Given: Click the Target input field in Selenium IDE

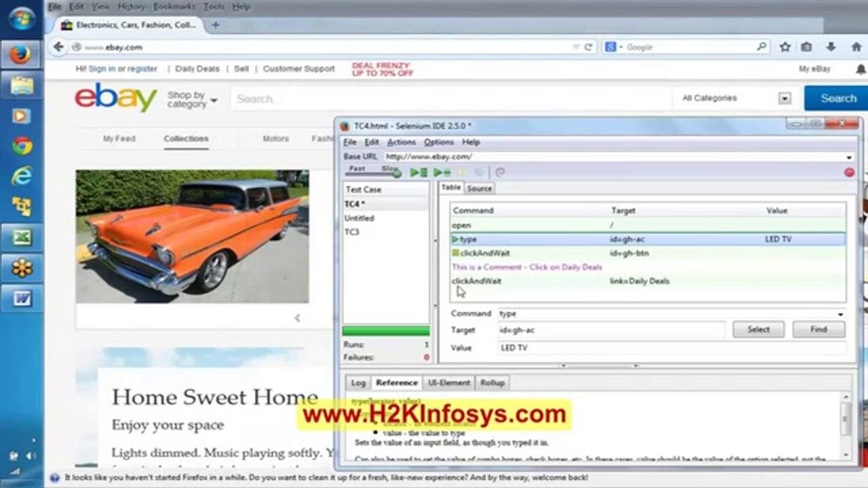Looking at the screenshot, I should coord(610,330).
